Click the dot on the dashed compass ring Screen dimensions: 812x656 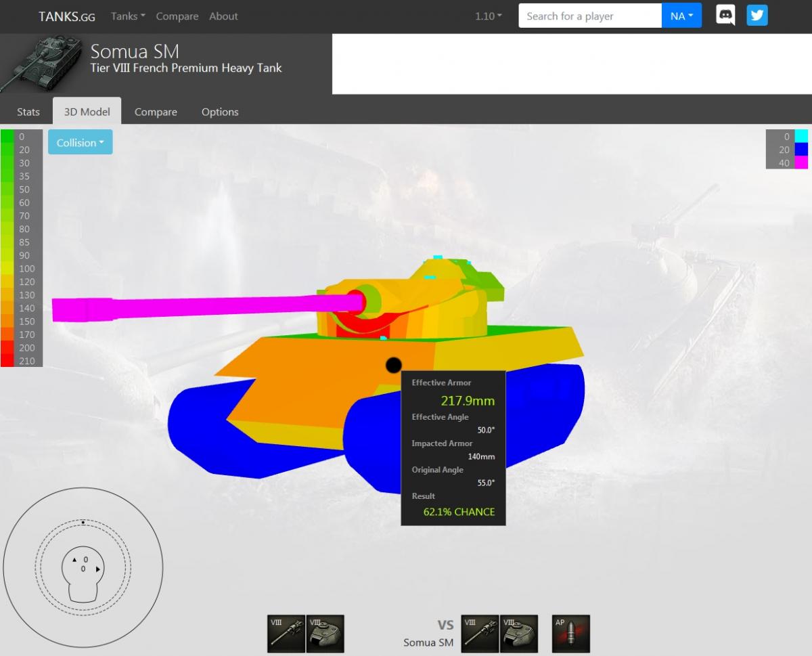point(83,522)
